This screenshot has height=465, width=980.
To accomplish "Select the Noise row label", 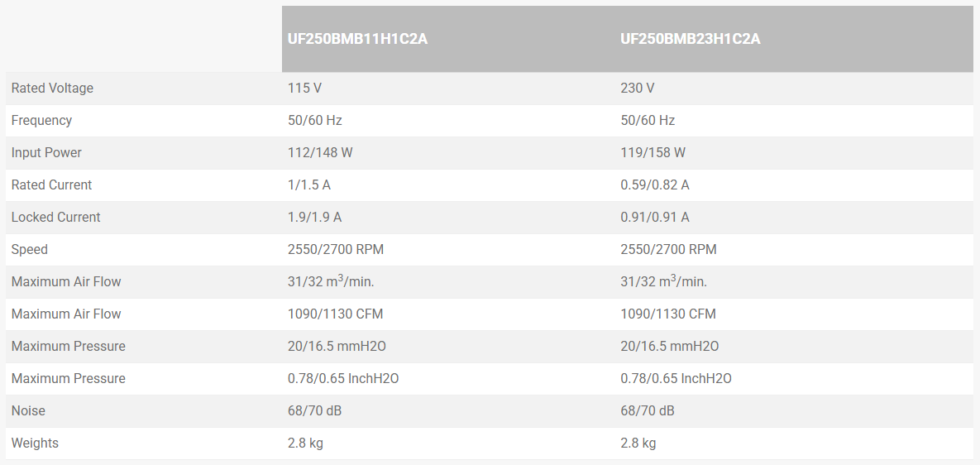I will pyautogui.click(x=28, y=411).
